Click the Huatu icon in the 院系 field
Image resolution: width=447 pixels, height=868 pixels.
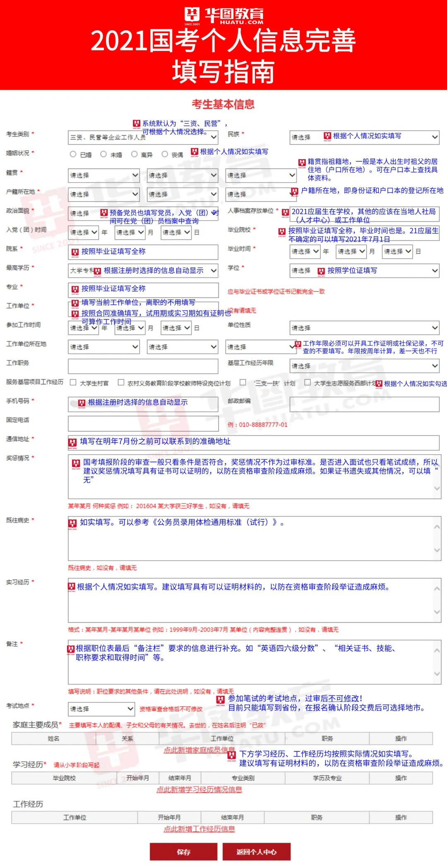(75, 252)
